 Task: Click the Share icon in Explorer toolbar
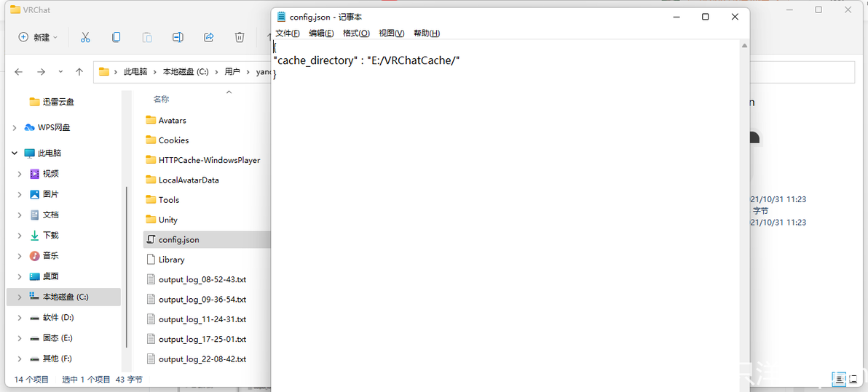(209, 37)
